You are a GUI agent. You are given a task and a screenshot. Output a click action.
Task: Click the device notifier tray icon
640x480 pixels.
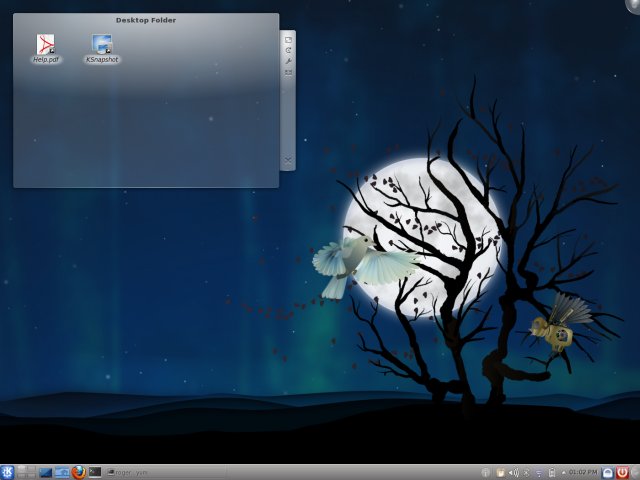pos(552,473)
